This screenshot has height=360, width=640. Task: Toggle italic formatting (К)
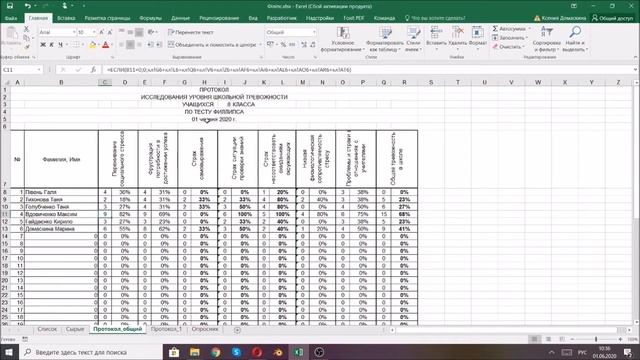[51, 44]
